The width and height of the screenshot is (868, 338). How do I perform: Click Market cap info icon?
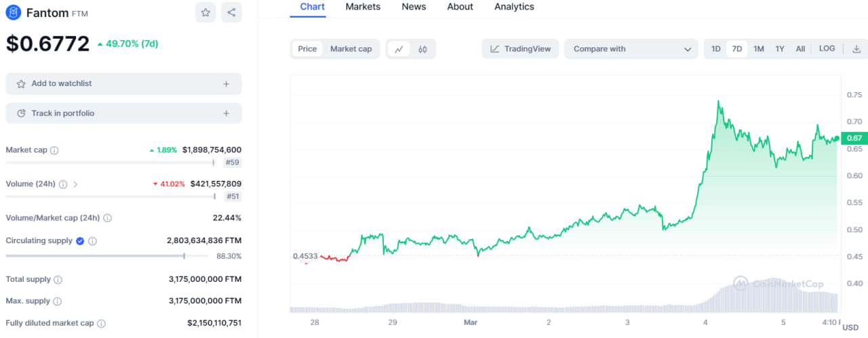point(54,150)
